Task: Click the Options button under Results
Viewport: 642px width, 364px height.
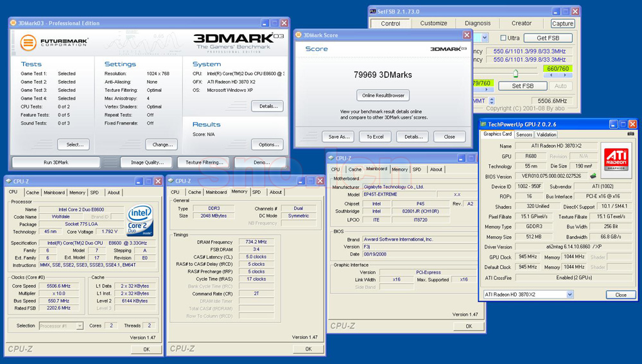Action: tap(268, 144)
